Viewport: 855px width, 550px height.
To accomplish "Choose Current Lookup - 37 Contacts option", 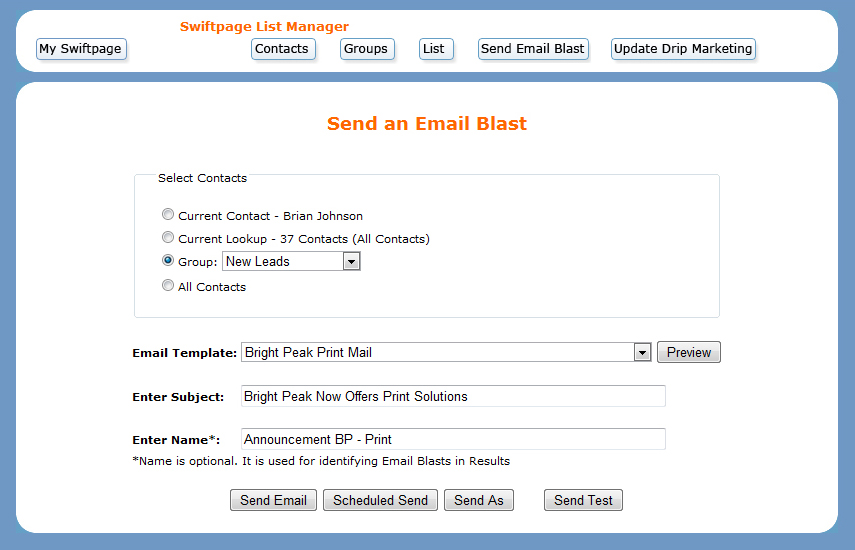I will [168, 238].
